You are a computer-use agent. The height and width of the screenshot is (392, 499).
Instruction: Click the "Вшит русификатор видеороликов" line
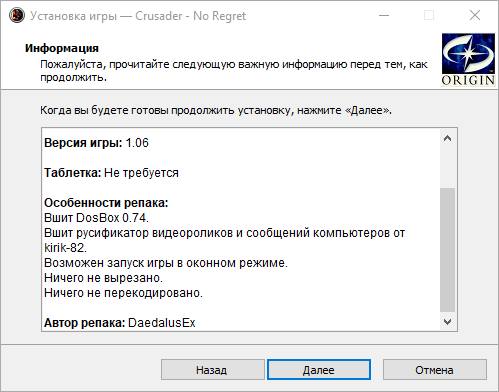tap(224, 233)
